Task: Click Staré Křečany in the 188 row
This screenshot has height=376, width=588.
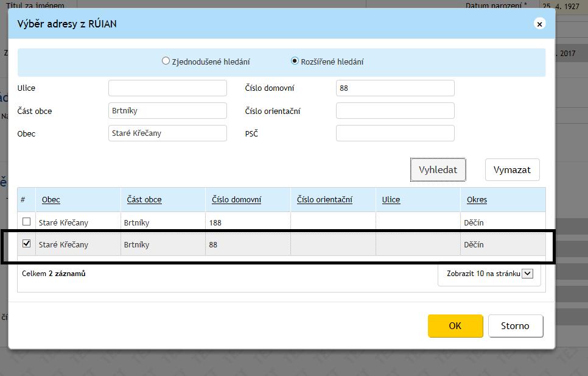Action: [63, 223]
